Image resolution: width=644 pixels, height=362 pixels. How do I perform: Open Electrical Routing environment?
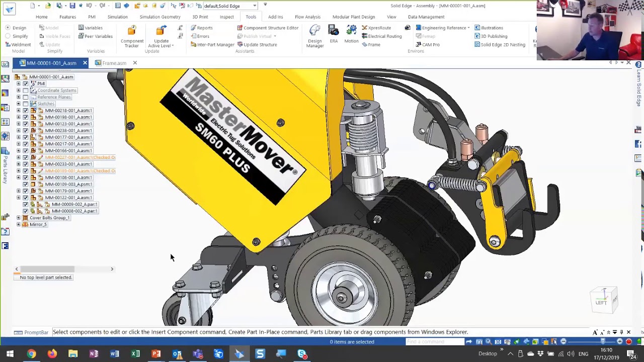[381, 36]
